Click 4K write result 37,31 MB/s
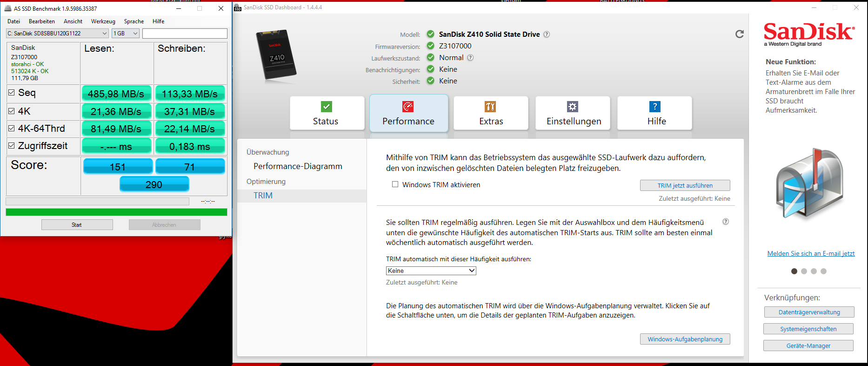The width and height of the screenshot is (868, 366). pyautogui.click(x=190, y=111)
